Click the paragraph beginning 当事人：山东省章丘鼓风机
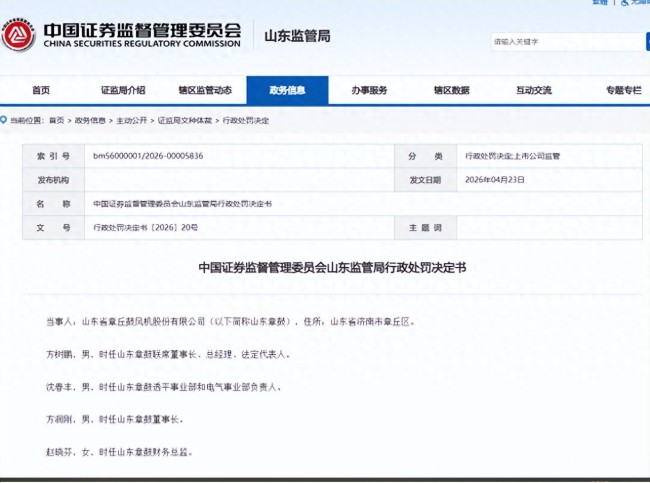Image resolution: width=650 pixels, height=483 pixels. pos(230,321)
